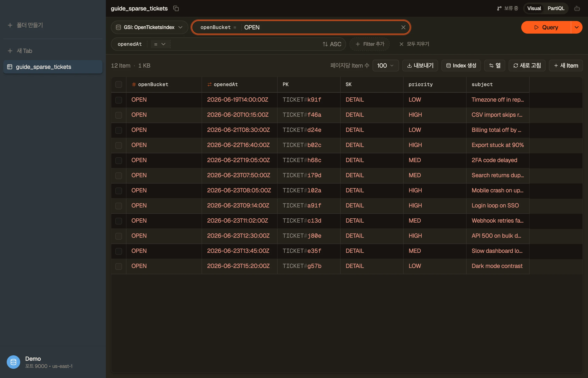
Task: Click the table icon next to guide_sparse_tickets
Action: click(10, 67)
